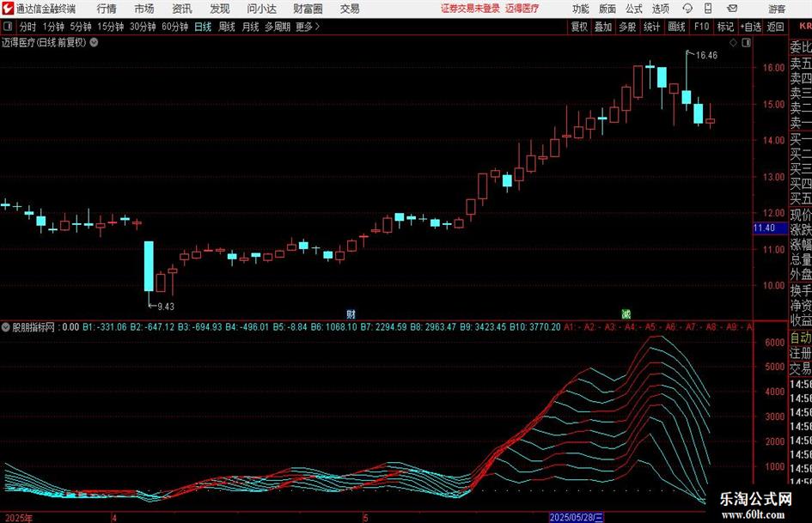Screen dimensions: 812x523
Task: Toggle the right info panel icon
Action: click(746, 43)
